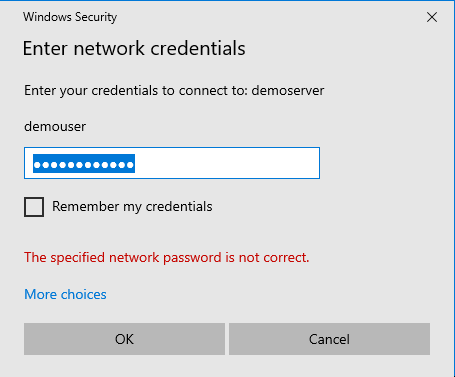This screenshot has width=455, height=377.
Task: Dismiss the prompt with Cancel button
Action: point(329,339)
